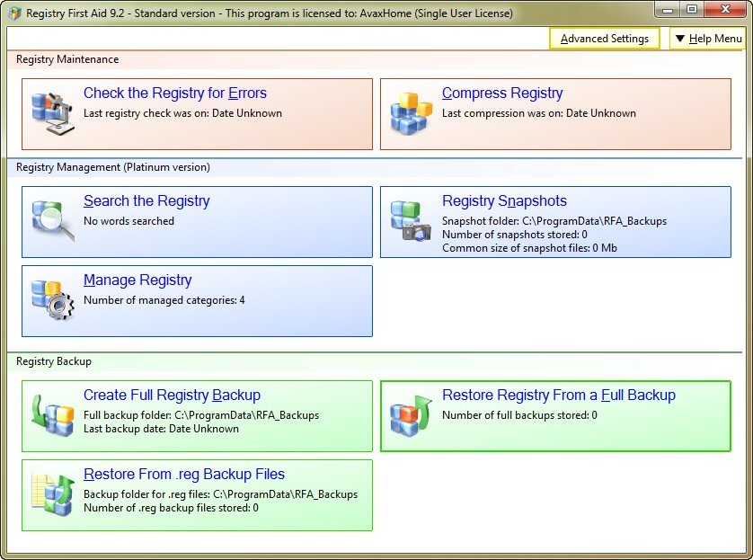Minimize the Registry First Aid window
Viewport: 753px width, 560px height.
click(x=668, y=10)
